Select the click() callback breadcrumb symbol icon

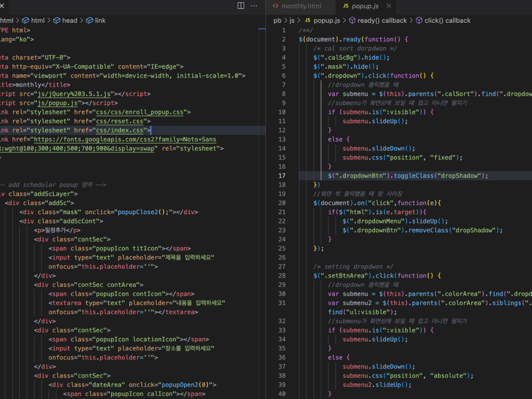click(x=419, y=20)
